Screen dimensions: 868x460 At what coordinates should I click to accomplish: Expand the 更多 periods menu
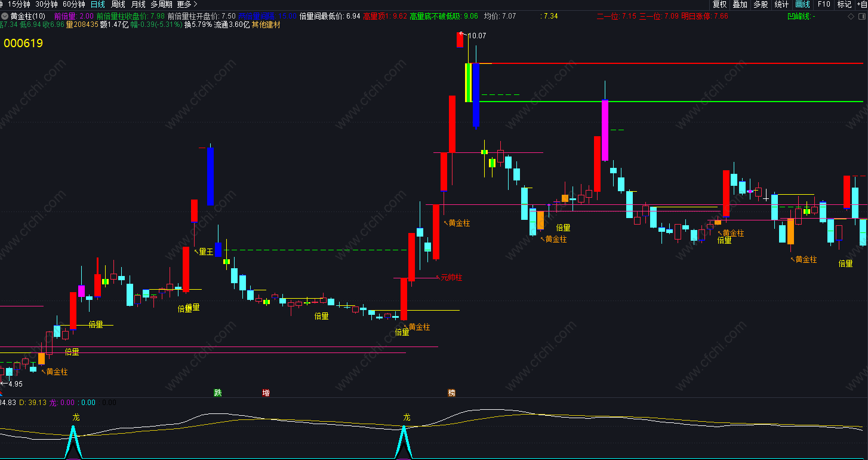pyautogui.click(x=187, y=4)
